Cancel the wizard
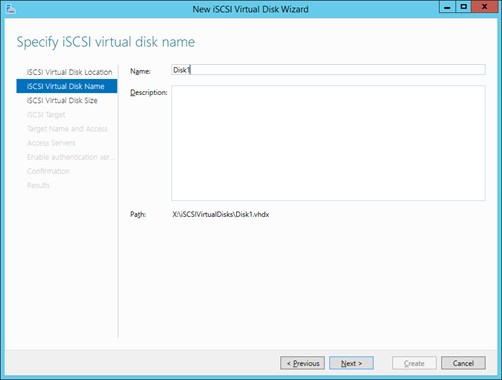The height and width of the screenshot is (380, 502). tap(463, 363)
